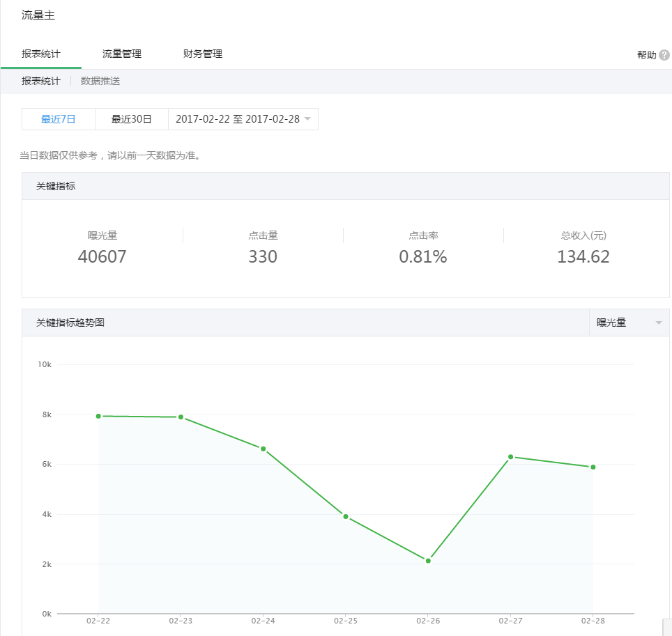Click the 总收入 value 134.62
This screenshot has height=636, width=672.
coord(583,257)
